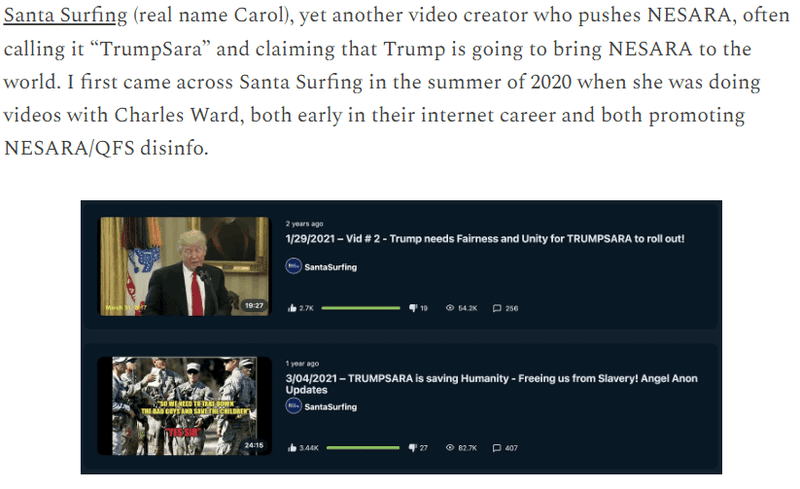The image size is (800, 489).
Task: Click the Trump video thumbnail
Action: [184, 266]
